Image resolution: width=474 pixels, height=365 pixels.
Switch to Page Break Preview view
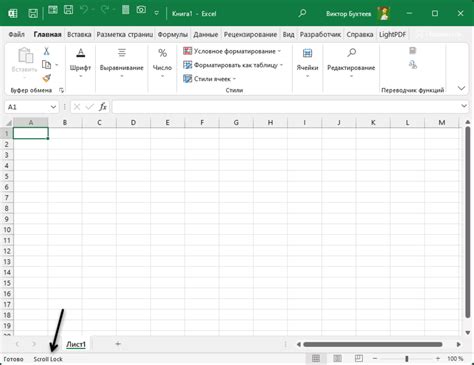(x=359, y=358)
